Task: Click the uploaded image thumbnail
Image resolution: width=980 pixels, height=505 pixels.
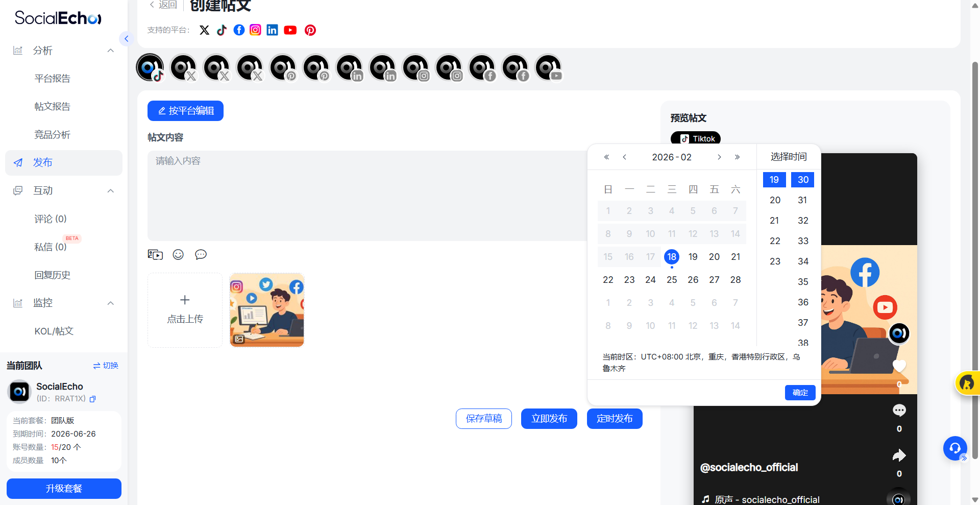Action: [x=267, y=310]
